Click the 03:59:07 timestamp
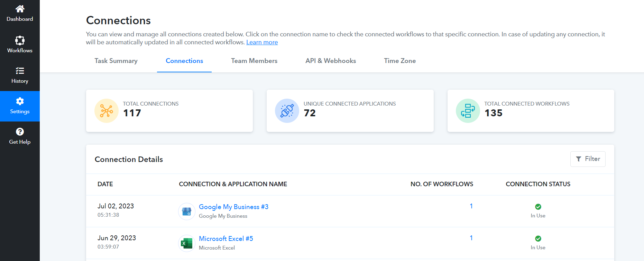The width and height of the screenshot is (644, 261). click(108, 247)
